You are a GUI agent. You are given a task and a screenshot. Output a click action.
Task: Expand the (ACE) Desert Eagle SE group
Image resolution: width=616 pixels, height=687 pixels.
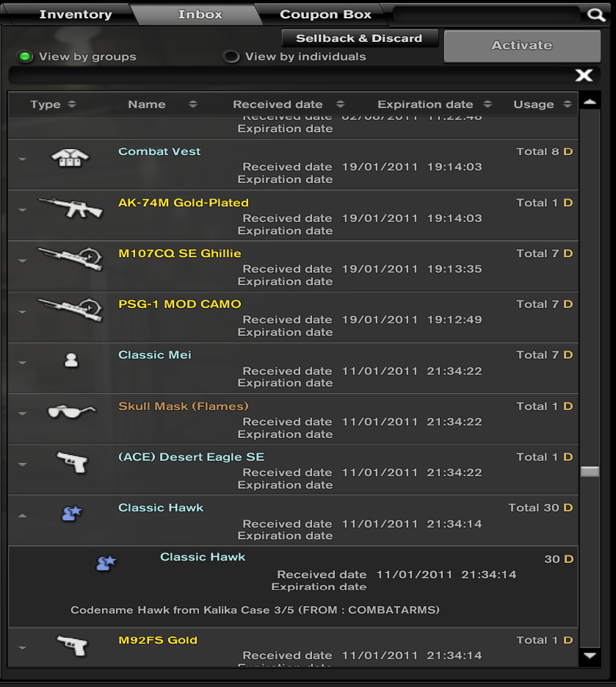point(22,464)
